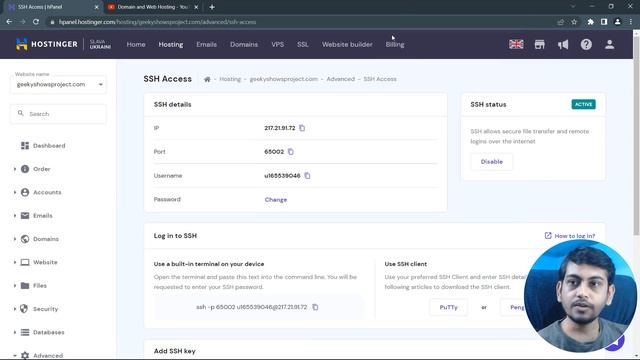This screenshot has width=640, height=360.
Task: Click the breadcrumb home icon
Action: click(x=207, y=79)
